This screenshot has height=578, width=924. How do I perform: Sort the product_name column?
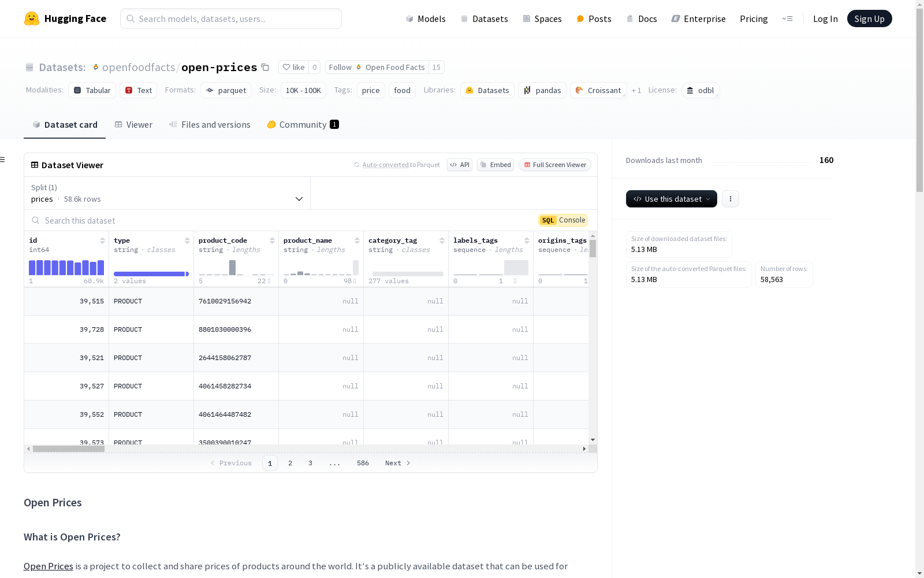pyautogui.click(x=357, y=240)
